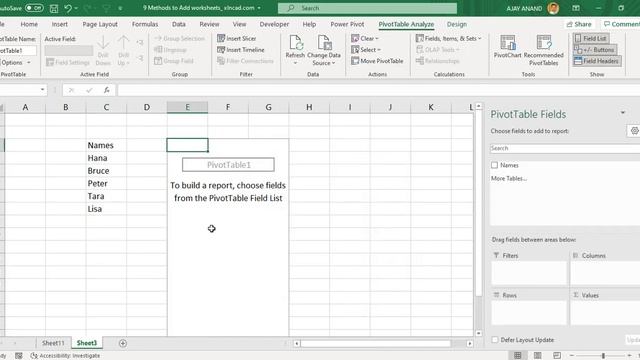The width and height of the screenshot is (640, 360).
Task: Click the title bar Search box
Action: pos(367,8)
